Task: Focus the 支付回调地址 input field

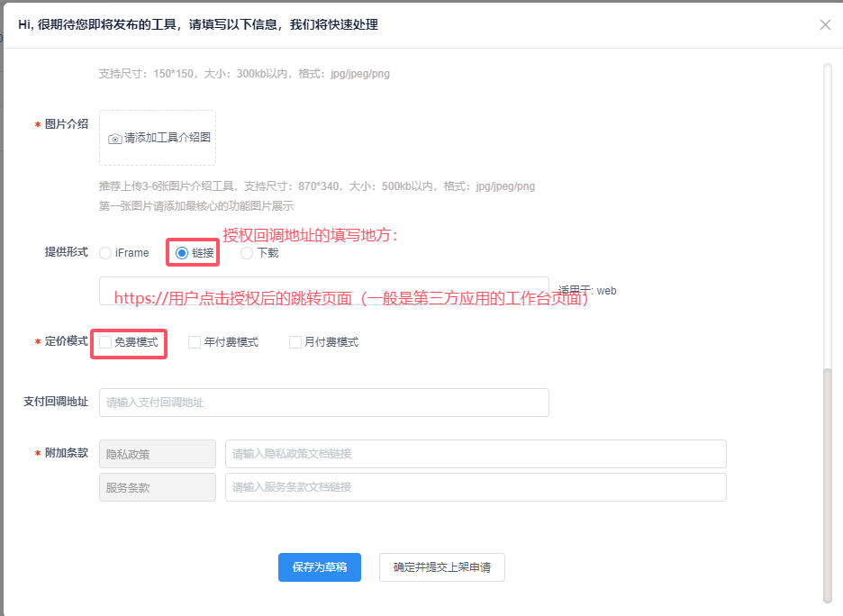Action: pos(323,403)
